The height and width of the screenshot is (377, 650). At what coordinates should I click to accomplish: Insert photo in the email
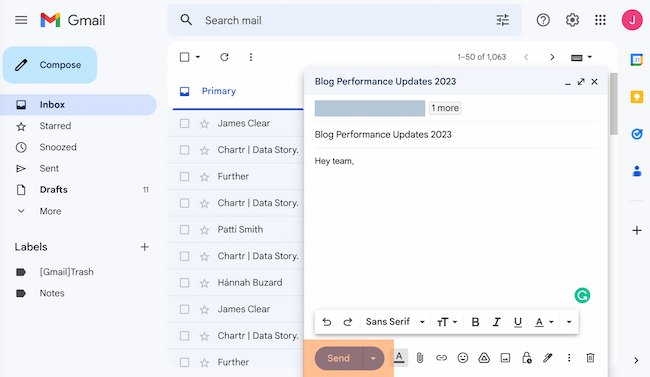pyautogui.click(x=505, y=358)
